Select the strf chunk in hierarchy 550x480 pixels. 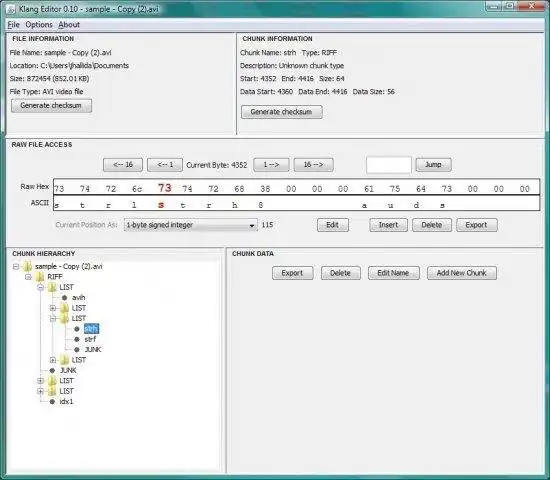[x=90, y=339]
